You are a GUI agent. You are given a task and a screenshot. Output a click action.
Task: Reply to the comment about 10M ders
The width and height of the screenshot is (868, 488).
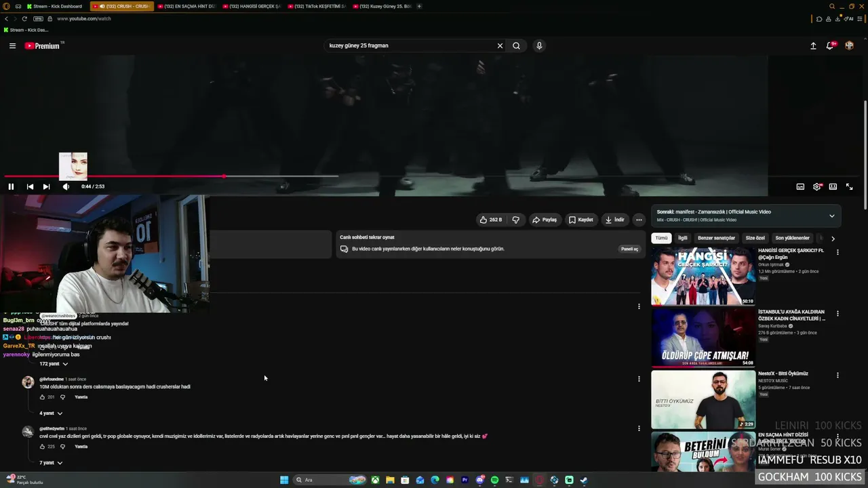click(x=81, y=397)
